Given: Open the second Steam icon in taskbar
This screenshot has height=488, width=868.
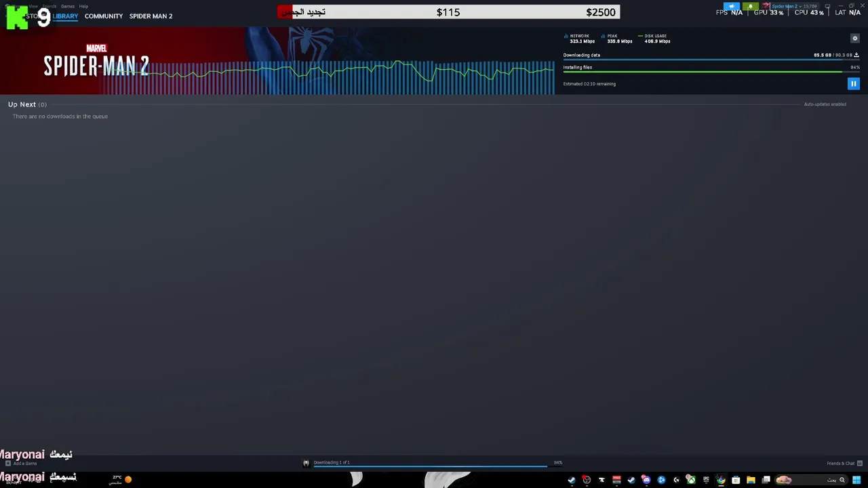Looking at the screenshot, I should [x=631, y=480].
